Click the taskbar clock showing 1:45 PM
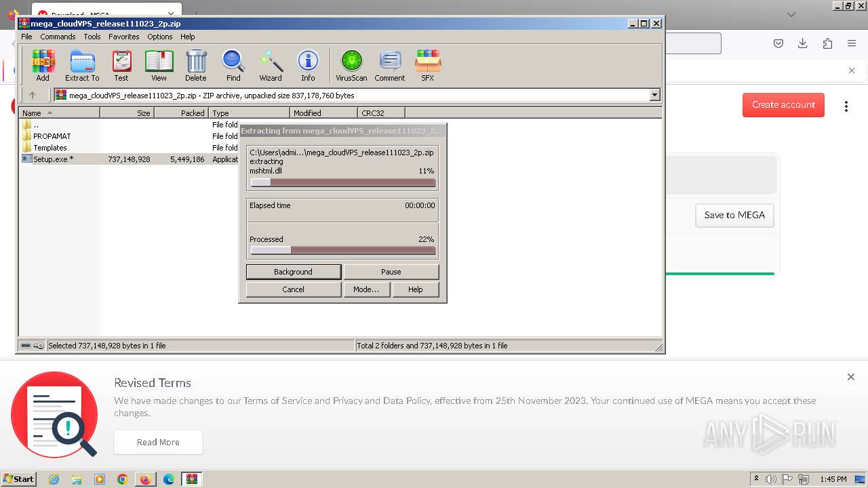Image resolution: width=868 pixels, height=488 pixels. [833, 479]
